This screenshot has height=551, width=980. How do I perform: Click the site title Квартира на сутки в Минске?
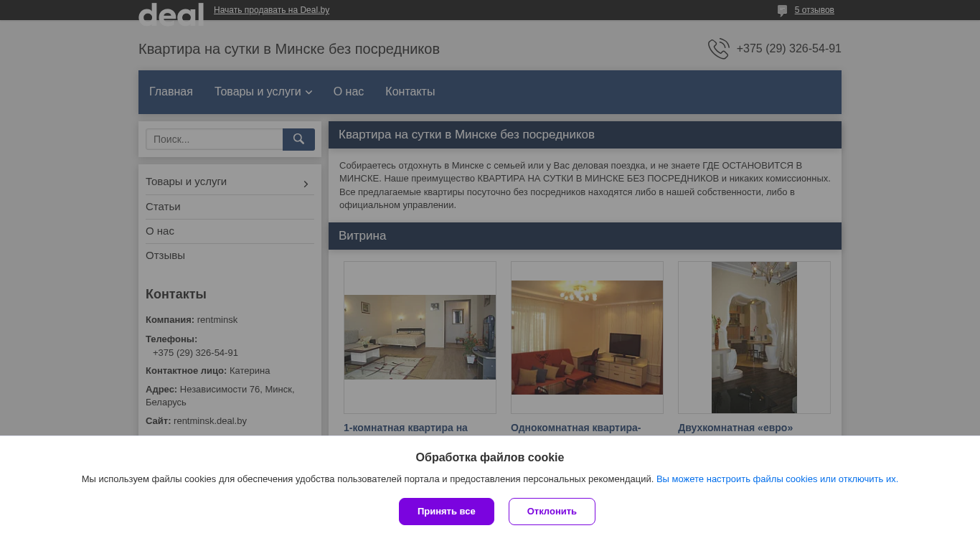[x=289, y=49]
